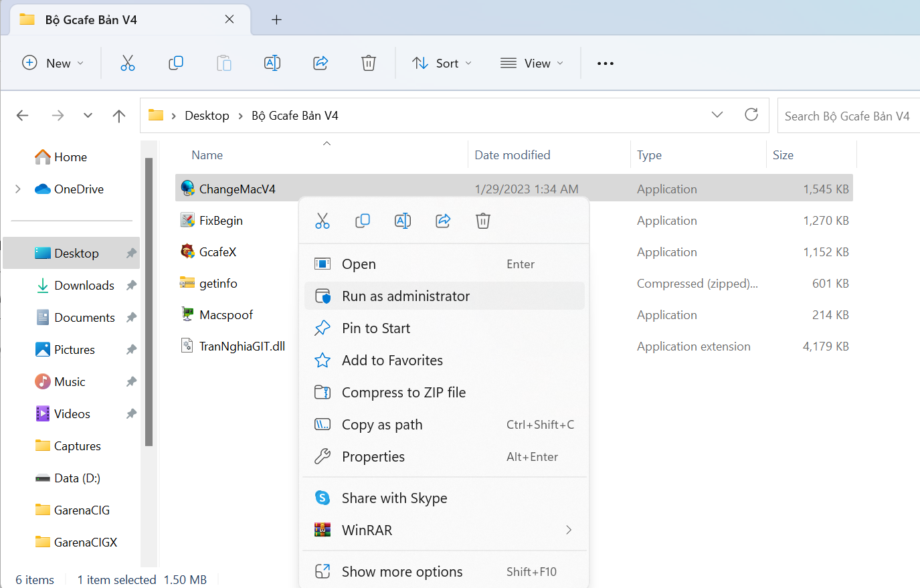Select the TranNghiaGIT.dll file
This screenshot has height=588, width=920.
pyautogui.click(x=242, y=346)
